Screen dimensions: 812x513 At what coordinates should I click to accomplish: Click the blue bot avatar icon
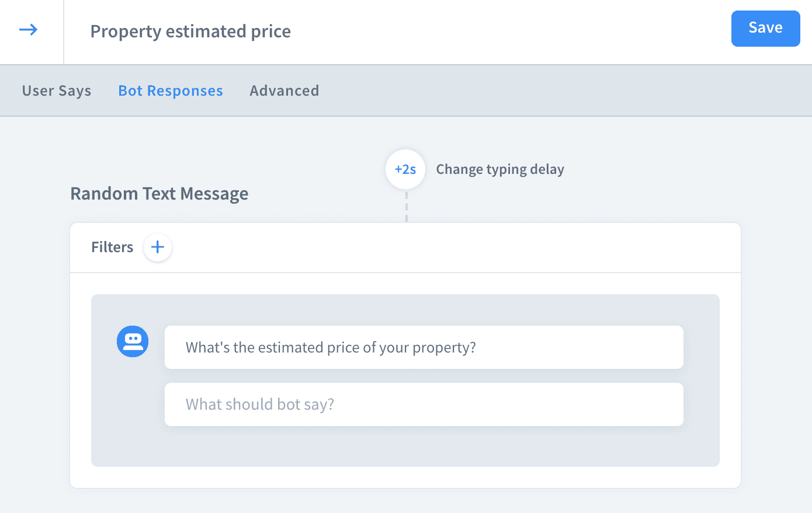[133, 341]
